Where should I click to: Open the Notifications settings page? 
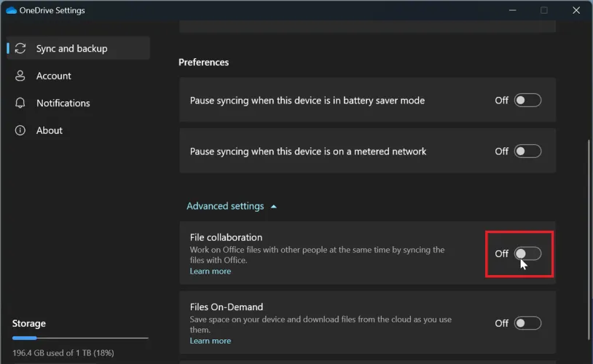[63, 103]
